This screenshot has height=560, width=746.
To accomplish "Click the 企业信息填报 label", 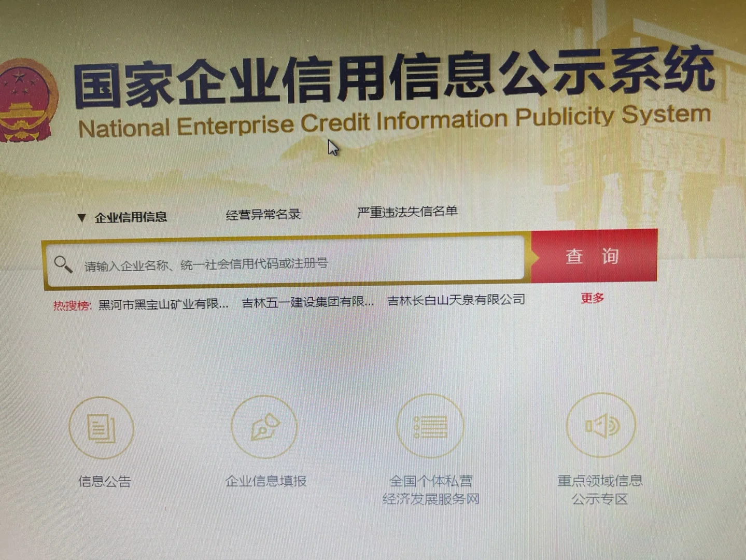I will coord(266,481).
